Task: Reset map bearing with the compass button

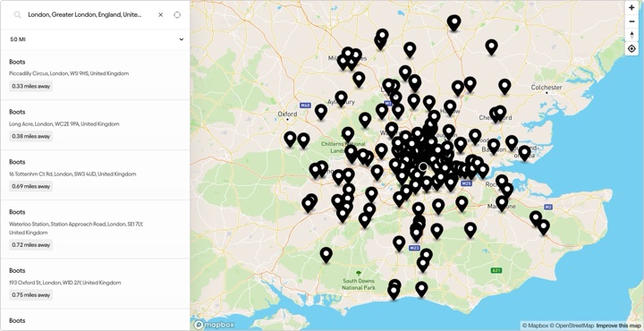Action: (631, 35)
